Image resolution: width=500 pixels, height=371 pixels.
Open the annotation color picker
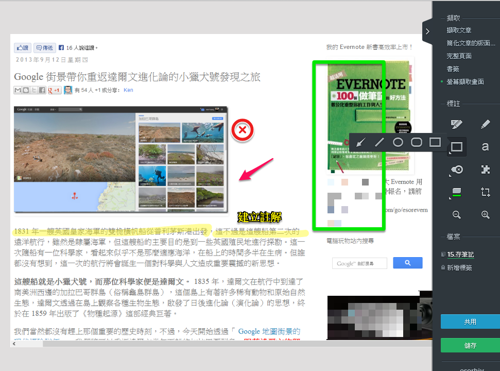[x=456, y=192]
